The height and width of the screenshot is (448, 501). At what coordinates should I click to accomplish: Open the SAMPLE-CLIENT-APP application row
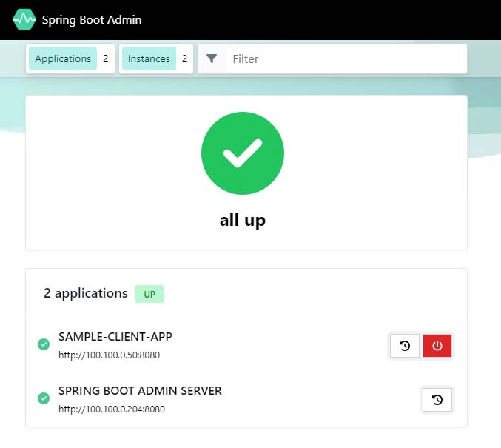coord(246,345)
